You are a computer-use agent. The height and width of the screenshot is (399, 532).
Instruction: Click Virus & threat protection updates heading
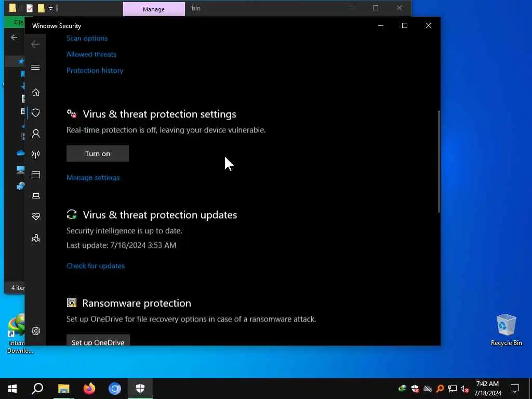[160, 215]
